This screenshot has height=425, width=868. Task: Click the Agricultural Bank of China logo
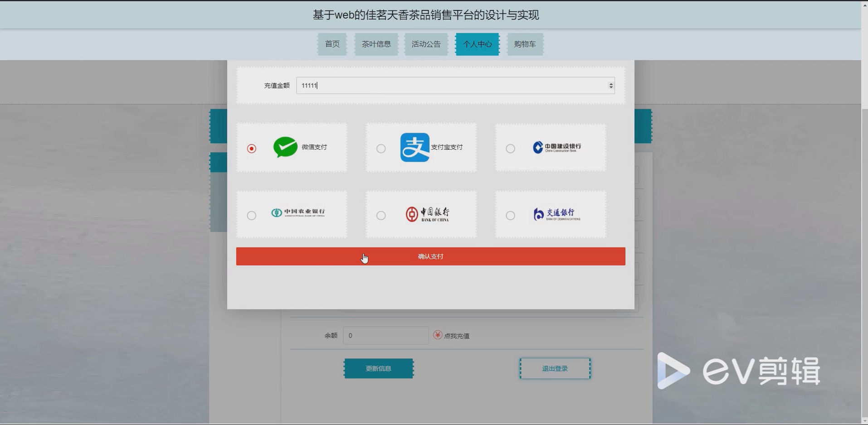298,212
